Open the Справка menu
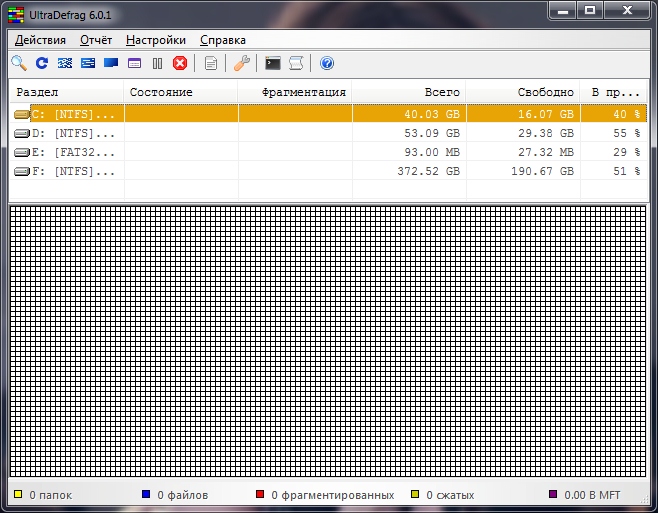Image resolution: width=658 pixels, height=513 pixels. pos(223,40)
